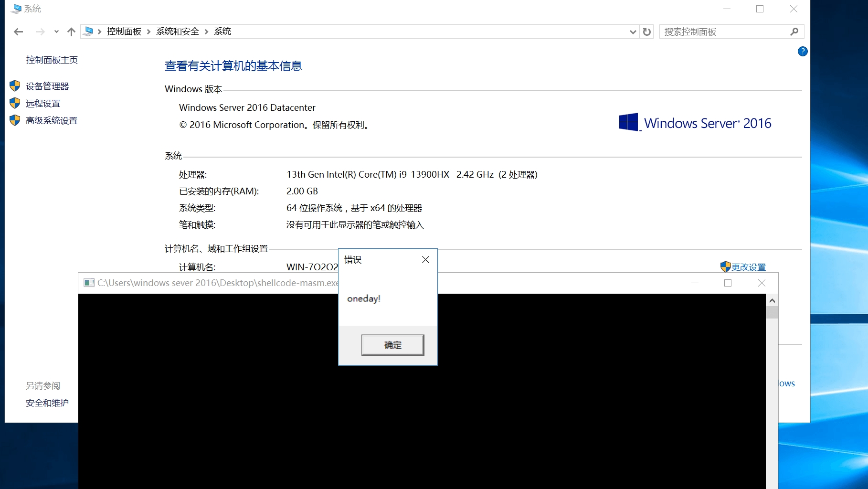The height and width of the screenshot is (489, 868).
Task: Click the up one level arrow
Action: [x=71, y=32]
